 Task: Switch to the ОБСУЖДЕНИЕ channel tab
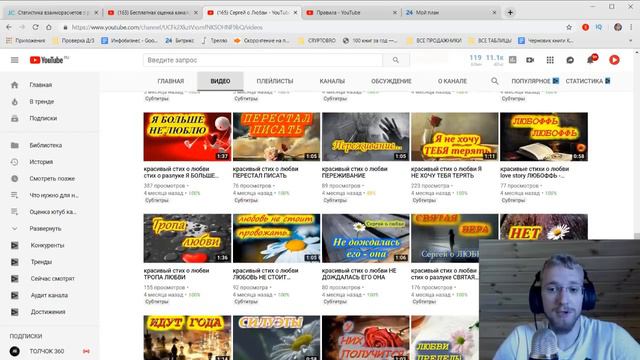click(391, 81)
